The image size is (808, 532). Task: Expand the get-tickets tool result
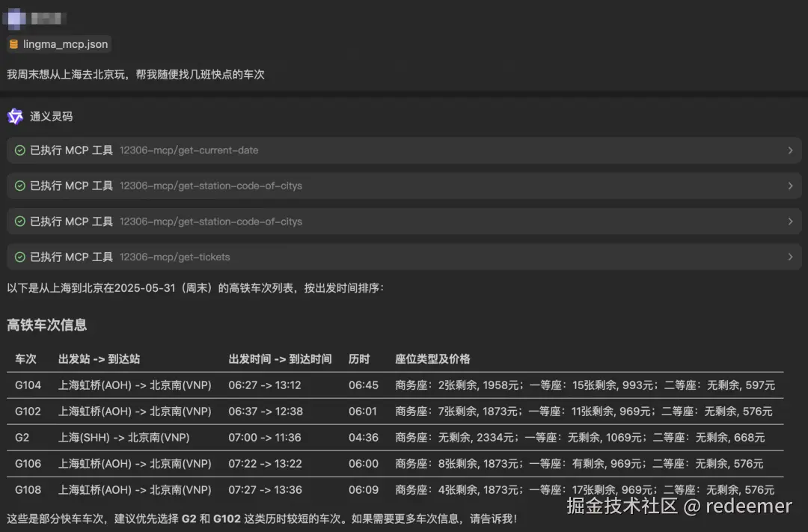pos(790,257)
